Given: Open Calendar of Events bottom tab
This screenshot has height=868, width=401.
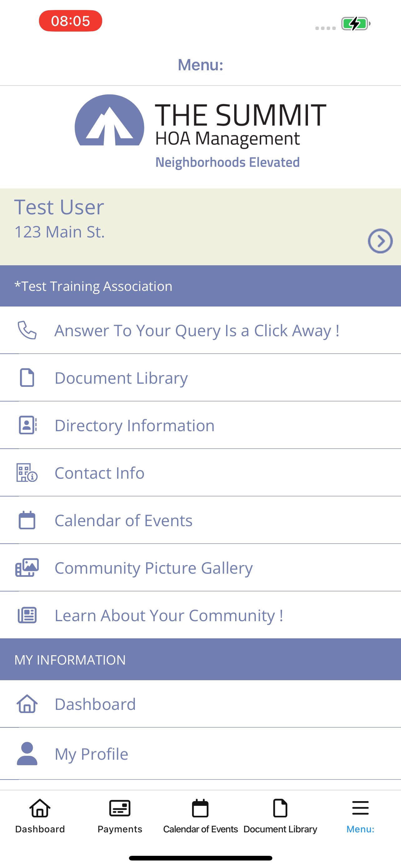Looking at the screenshot, I should (200, 816).
